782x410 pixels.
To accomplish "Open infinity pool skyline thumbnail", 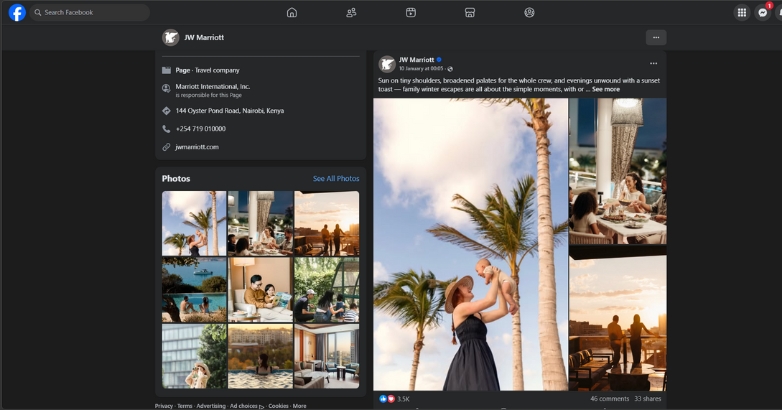I will (x=260, y=356).
